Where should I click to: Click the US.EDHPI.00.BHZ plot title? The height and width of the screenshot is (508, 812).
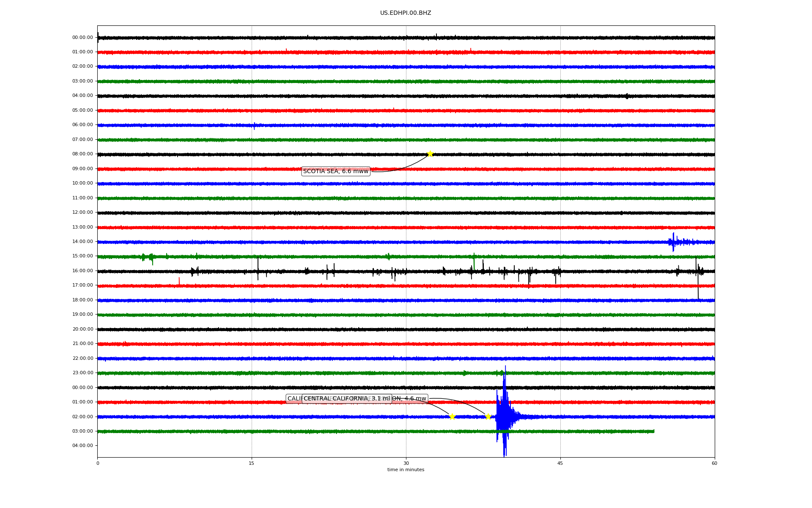click(x=406, y=13)
